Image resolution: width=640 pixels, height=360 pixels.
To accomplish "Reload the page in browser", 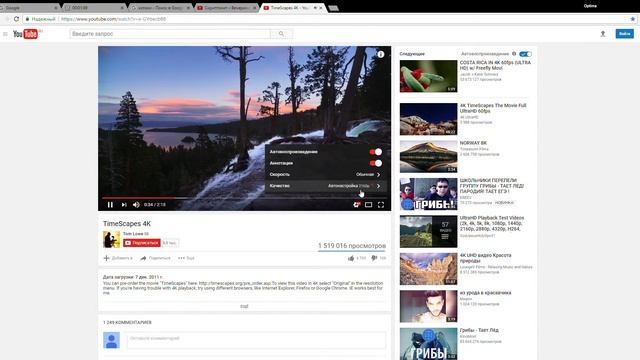I will pyautogui.click(x=16, y=19).
